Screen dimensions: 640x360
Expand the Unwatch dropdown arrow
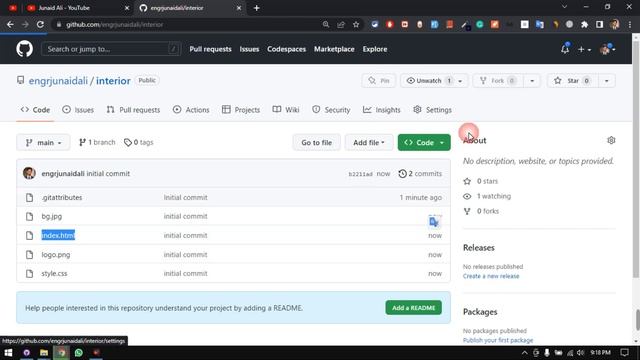(460, 81)
